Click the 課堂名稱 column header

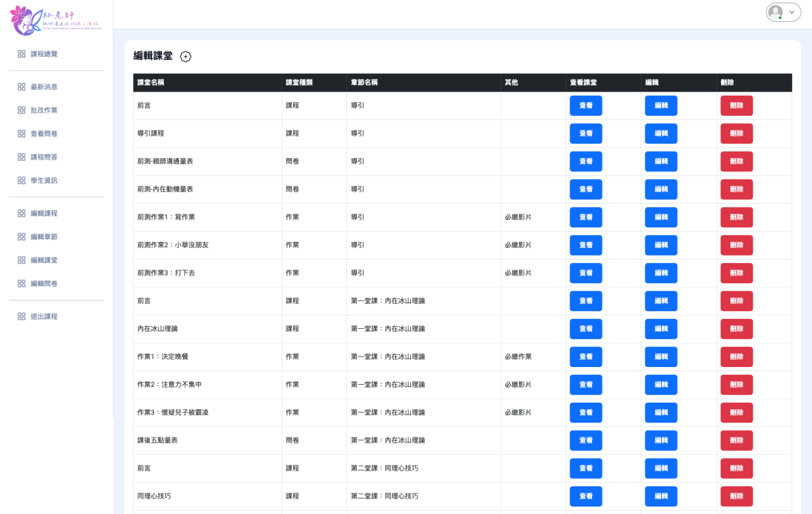coord(151,82)
